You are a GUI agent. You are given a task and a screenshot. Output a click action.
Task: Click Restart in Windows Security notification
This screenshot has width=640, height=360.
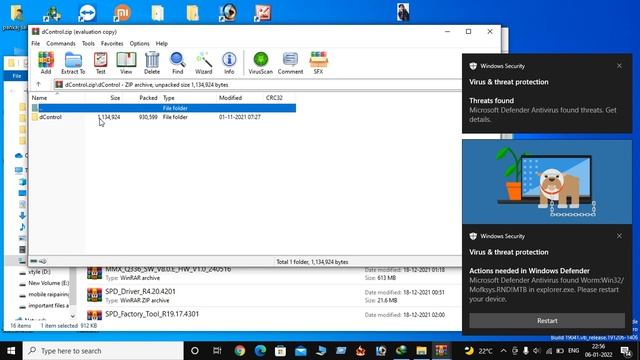(547, 321)
